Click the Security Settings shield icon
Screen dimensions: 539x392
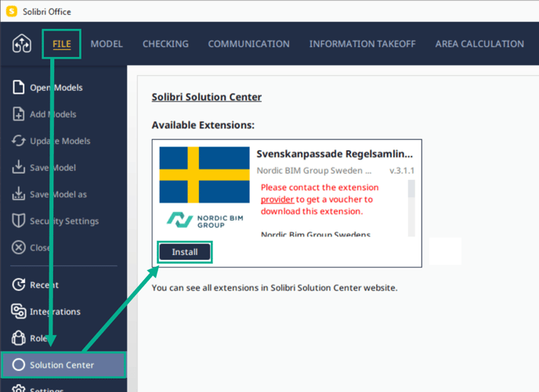pos(19,221)
